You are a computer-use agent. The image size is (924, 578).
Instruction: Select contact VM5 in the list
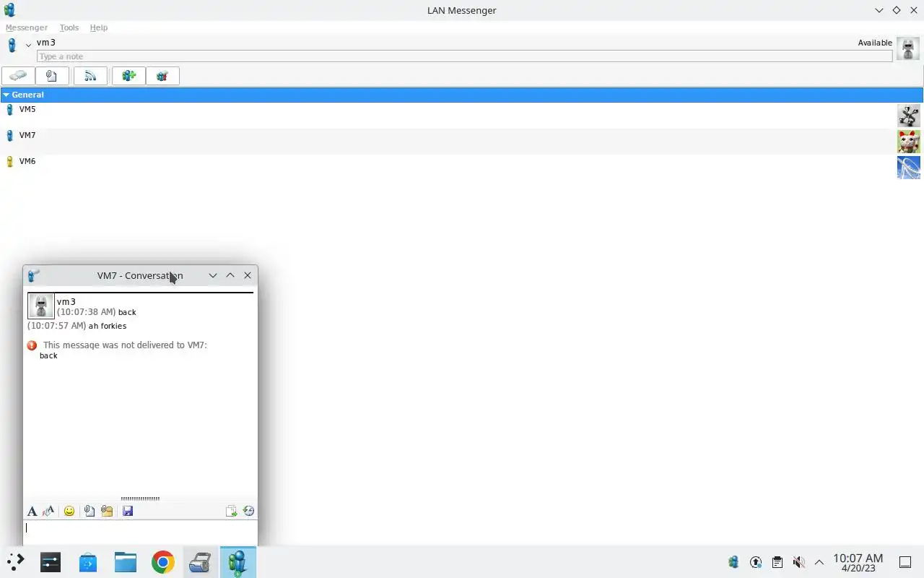[x=462, y=116]
